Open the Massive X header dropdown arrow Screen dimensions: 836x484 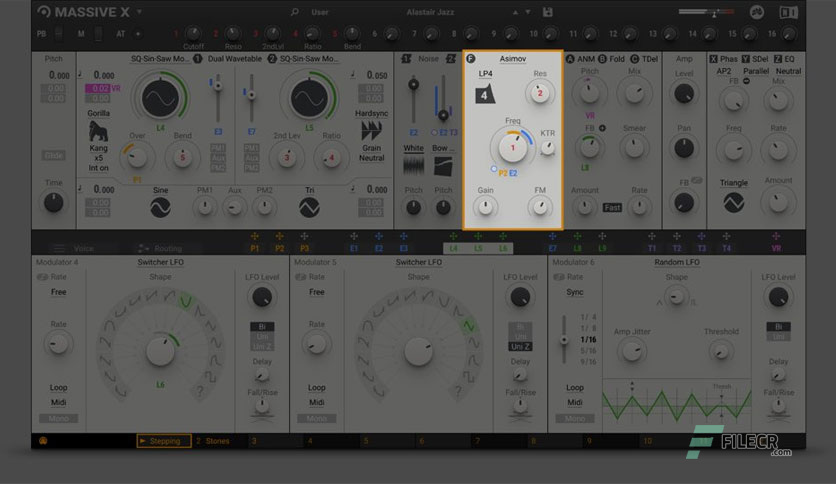139,11
